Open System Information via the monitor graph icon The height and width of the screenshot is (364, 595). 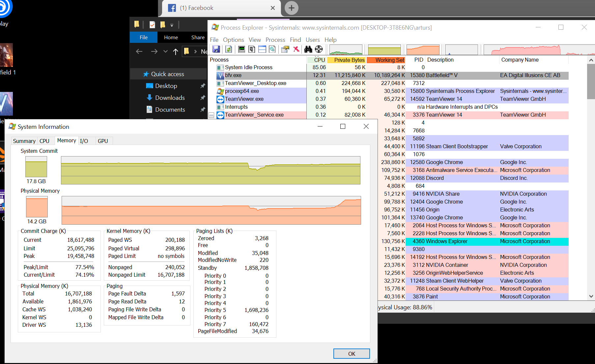[241, 49]
